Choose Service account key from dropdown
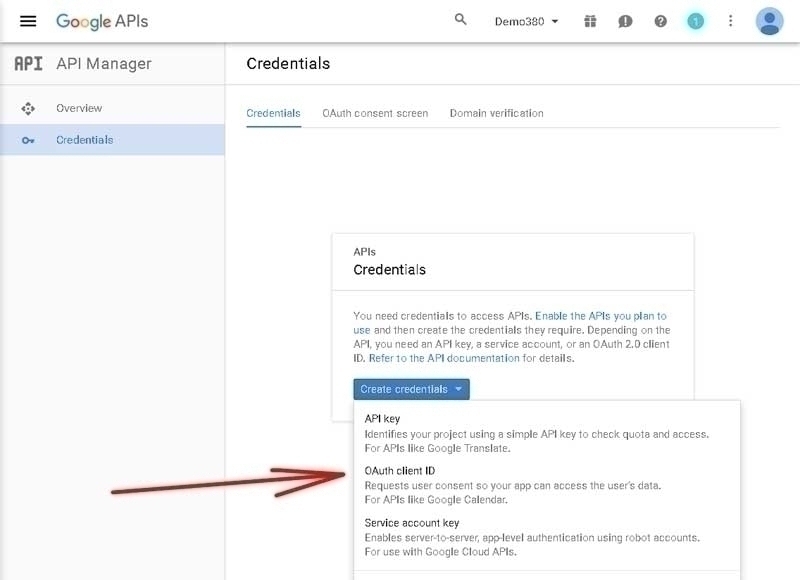Image resolution: width=800 pixels, height=580 pixels. (546, 537)
